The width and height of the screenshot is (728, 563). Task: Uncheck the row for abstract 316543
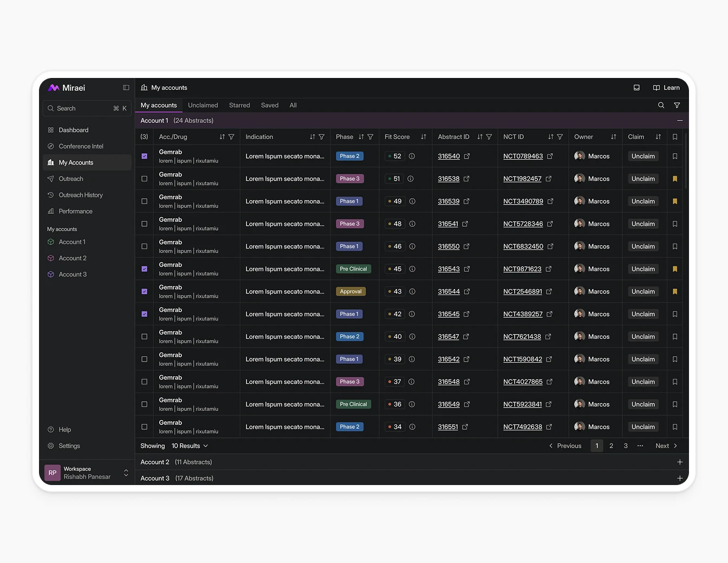[144, 269]
